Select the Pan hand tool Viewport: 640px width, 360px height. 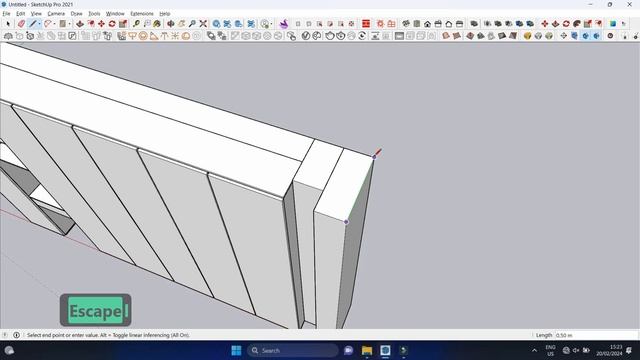182,24
